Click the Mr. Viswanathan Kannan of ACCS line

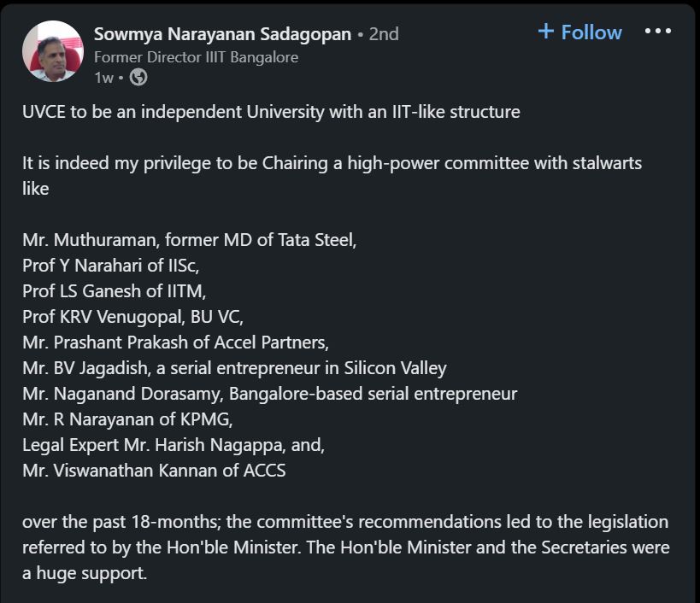pyautogui.click(x=154, y=470)
